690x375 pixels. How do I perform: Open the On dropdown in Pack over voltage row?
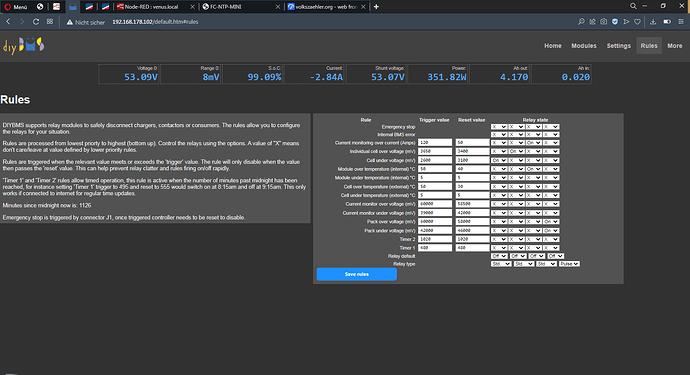click(x=551, y=222)
